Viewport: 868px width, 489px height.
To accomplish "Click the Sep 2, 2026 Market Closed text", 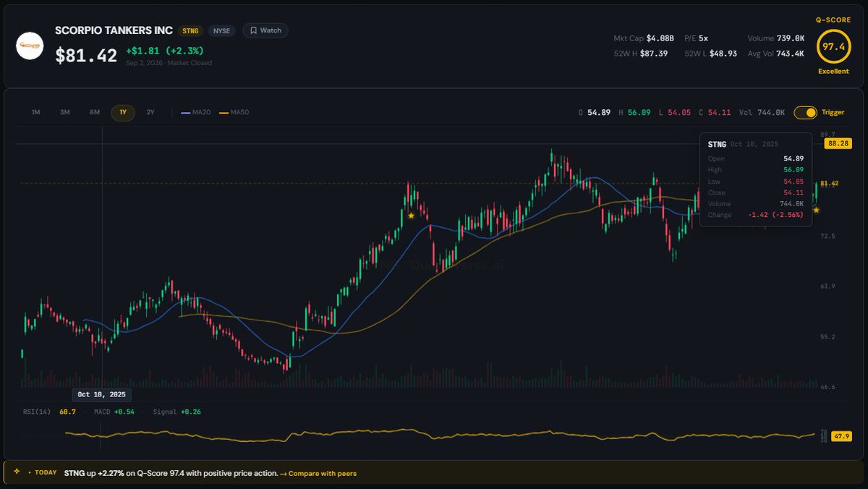I will (169, 64).
